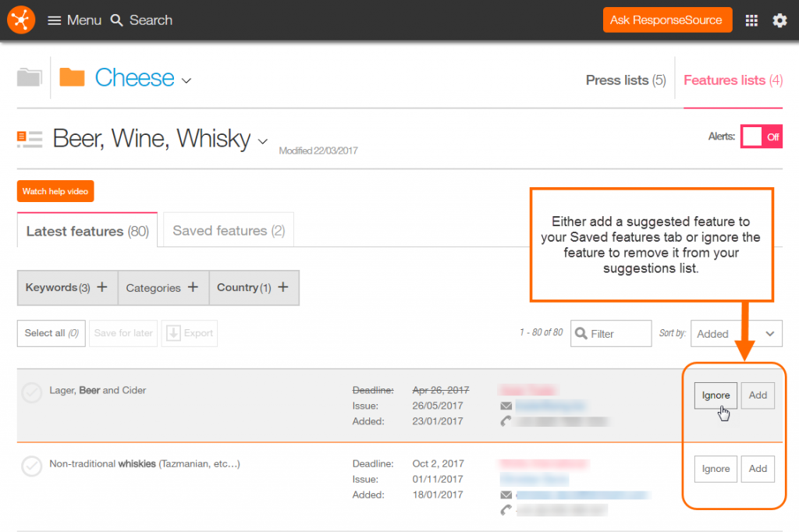
Task: Click the ResponseSource orange logo
Action: point(21,20)
